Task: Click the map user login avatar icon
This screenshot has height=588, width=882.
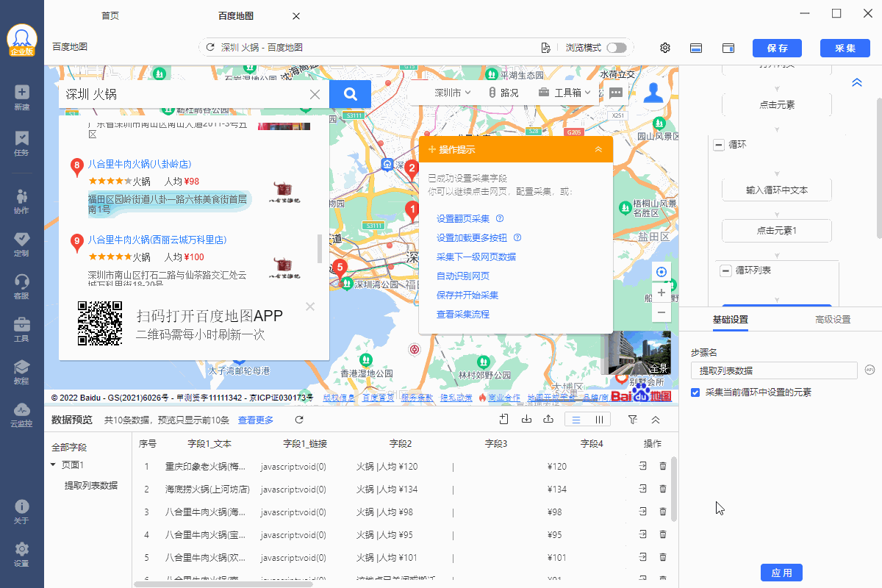Action: coord(653,93)
